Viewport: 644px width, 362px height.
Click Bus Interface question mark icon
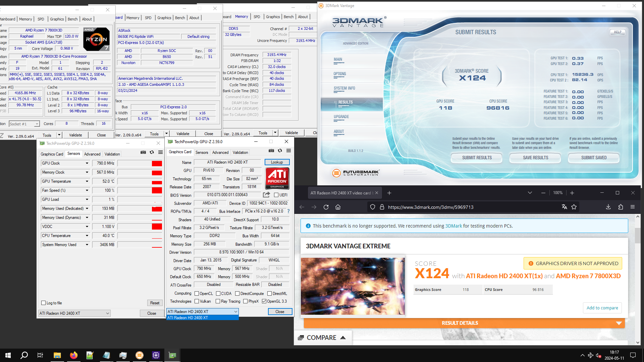pyautogui.click(x=288, y=211)
